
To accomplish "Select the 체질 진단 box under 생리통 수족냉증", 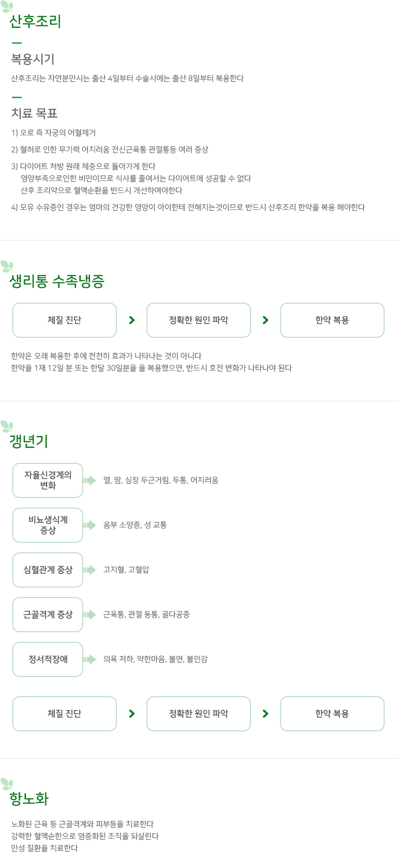I will point(64,320).
